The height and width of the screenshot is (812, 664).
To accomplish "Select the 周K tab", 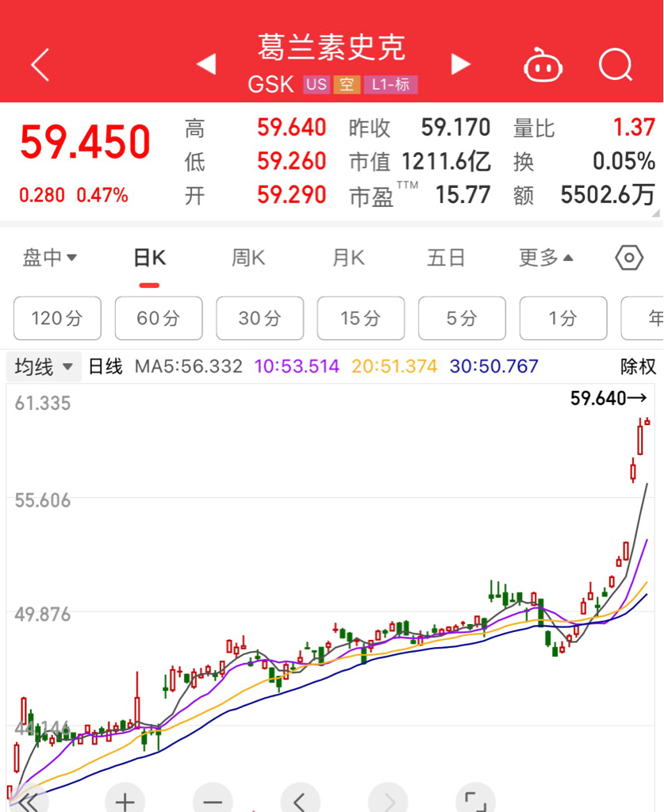I will [x=248, y=258].
